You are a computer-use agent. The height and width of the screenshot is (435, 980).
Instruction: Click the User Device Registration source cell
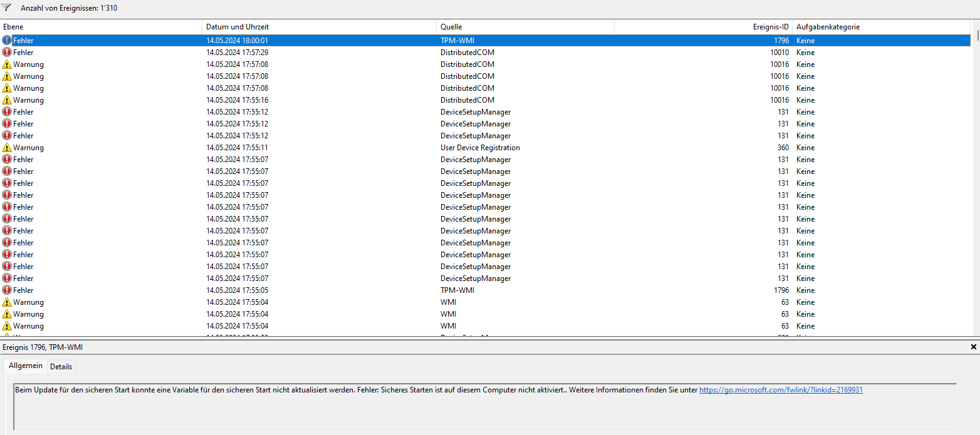(x=480, y=147)
